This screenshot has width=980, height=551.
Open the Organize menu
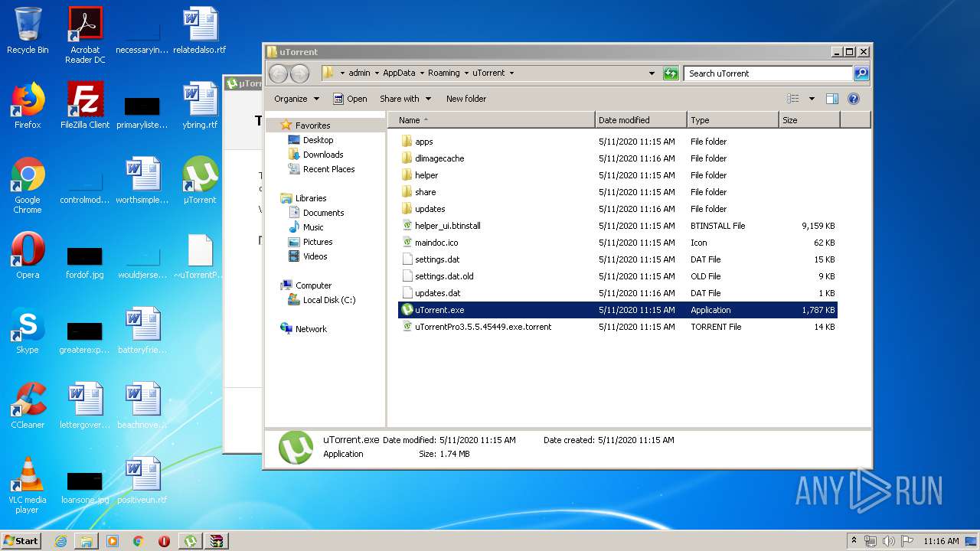tap(296, 99)
